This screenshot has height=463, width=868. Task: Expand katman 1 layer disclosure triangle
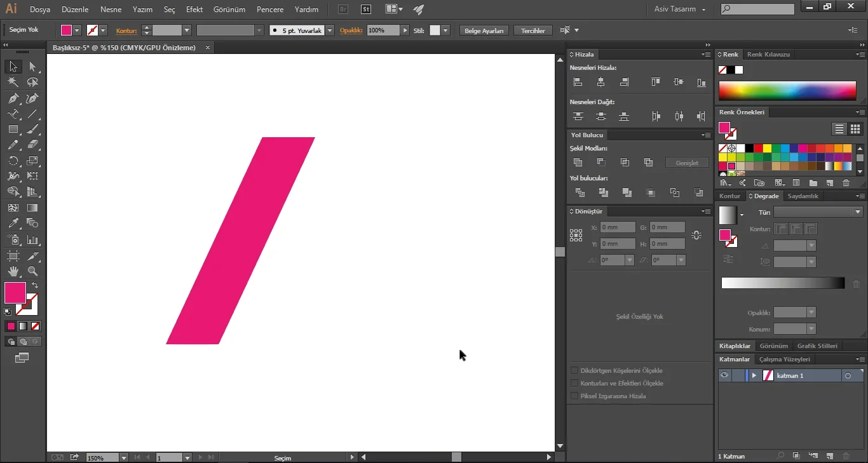[754, 375]
